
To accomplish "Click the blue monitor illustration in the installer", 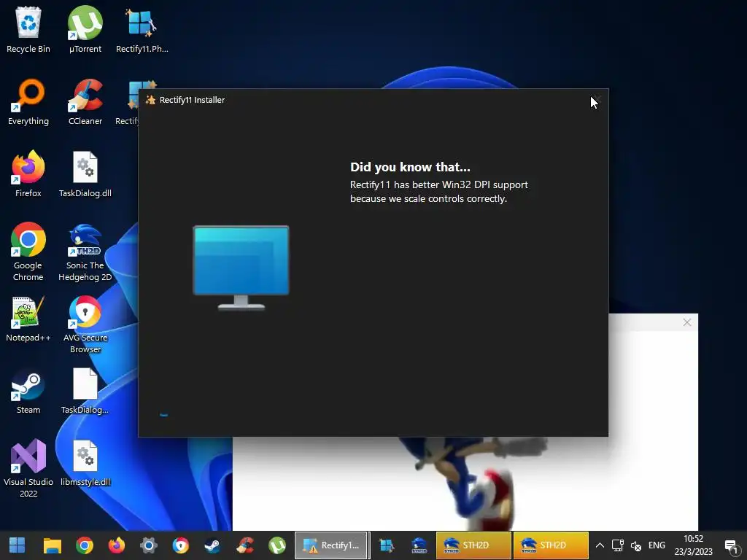I will click(241, 268).
